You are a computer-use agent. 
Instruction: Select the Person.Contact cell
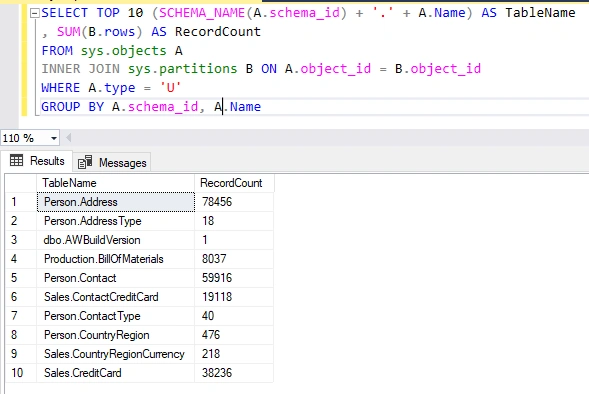click(x=116, y=278)
